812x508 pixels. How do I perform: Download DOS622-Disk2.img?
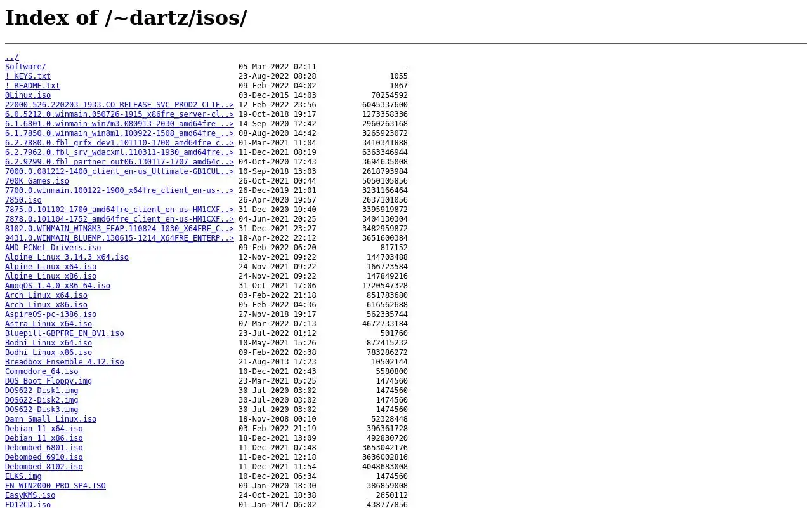(42, 400)
